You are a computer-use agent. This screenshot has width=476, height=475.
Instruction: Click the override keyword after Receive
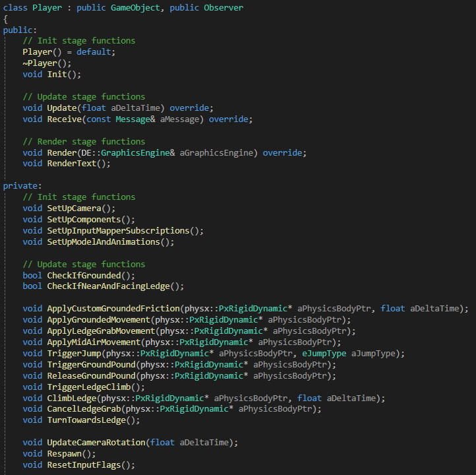tap(229, 119)
